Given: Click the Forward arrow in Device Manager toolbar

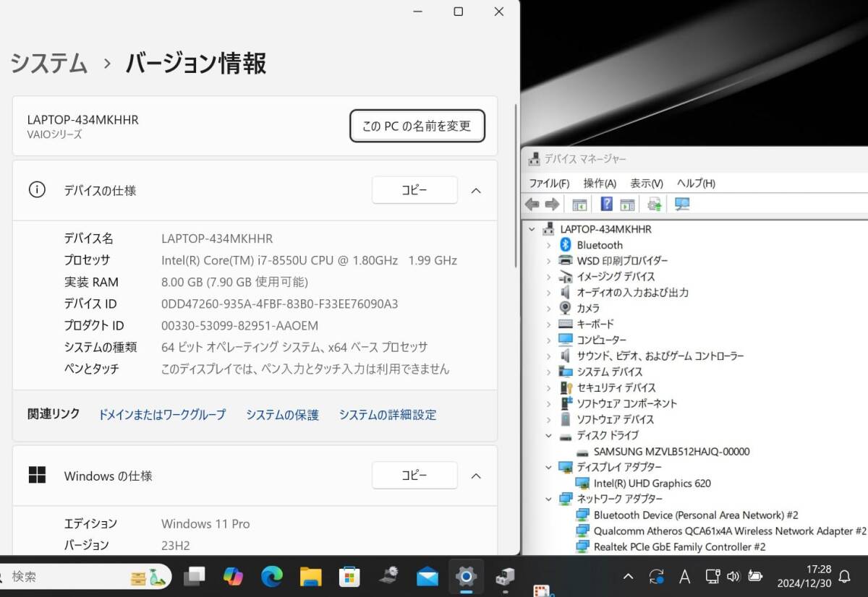Looking at the screenshot, I should [x=552, y=205].
